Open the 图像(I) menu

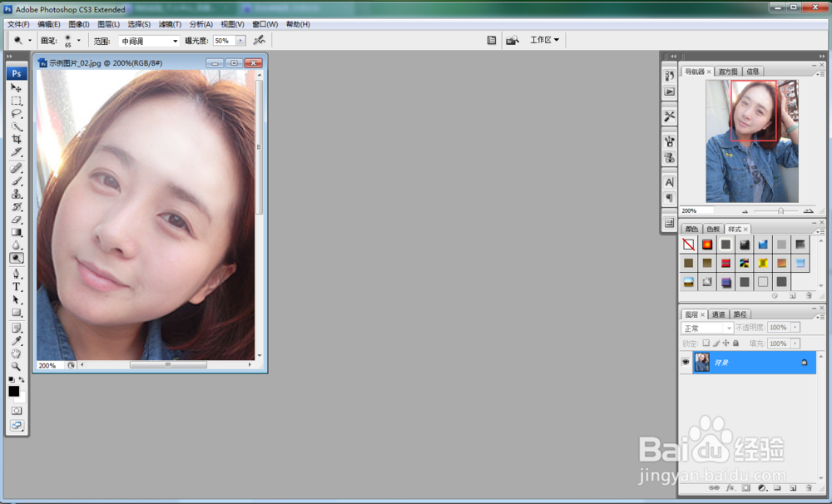tap(78, 24)
